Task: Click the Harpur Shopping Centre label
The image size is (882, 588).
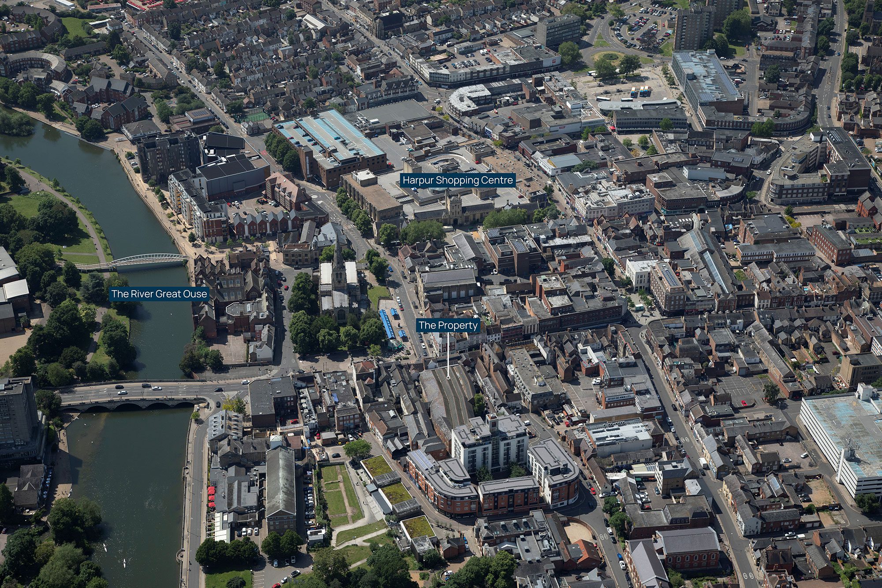Action: pyautogui.click(x=458, y=180)
